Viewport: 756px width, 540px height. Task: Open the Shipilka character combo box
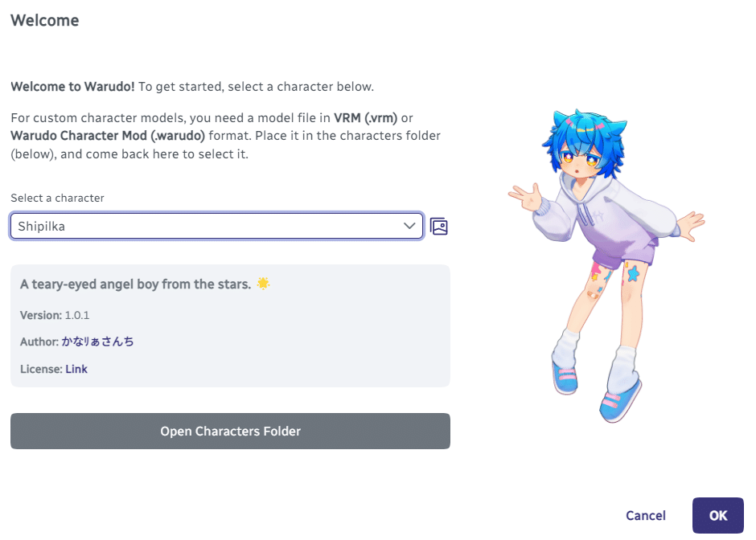(x=209, y=227)
